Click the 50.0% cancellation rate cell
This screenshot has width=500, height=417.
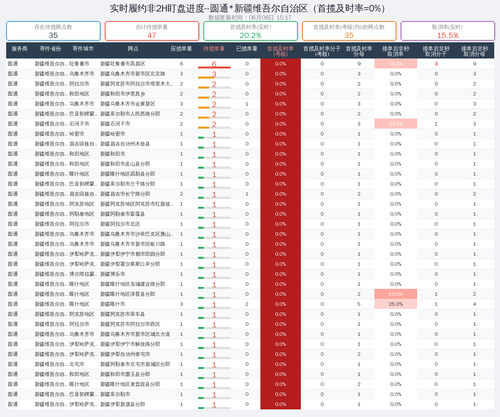click(396, 294)
